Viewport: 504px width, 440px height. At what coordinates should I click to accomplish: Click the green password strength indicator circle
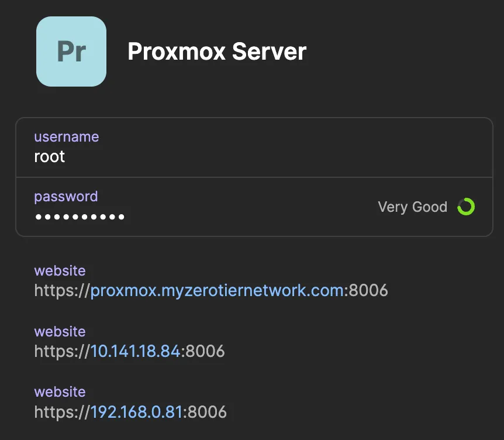465,207
